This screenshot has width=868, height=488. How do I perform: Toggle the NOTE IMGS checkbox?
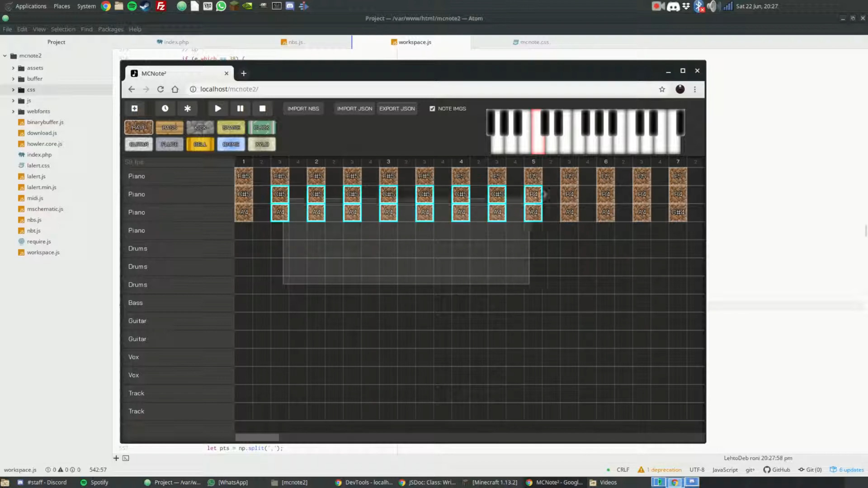[432, 108]
